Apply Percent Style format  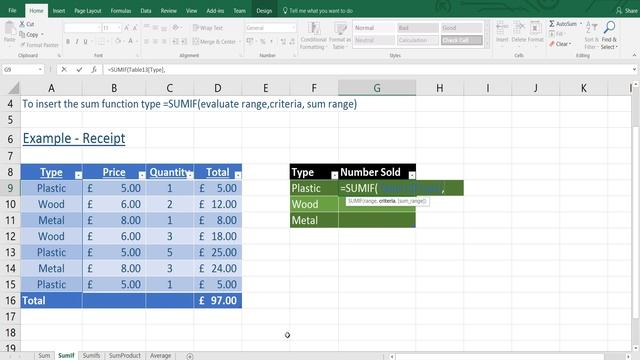click(262, 41)
